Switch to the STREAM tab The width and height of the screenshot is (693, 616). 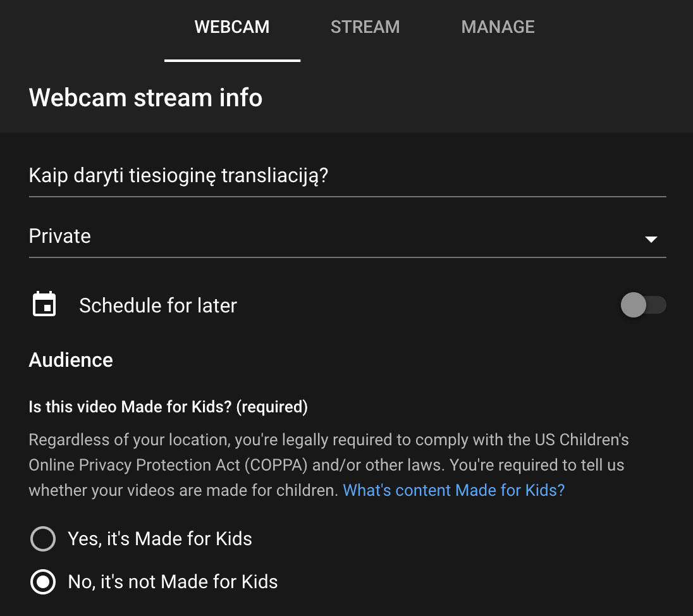tap(365, 27)
